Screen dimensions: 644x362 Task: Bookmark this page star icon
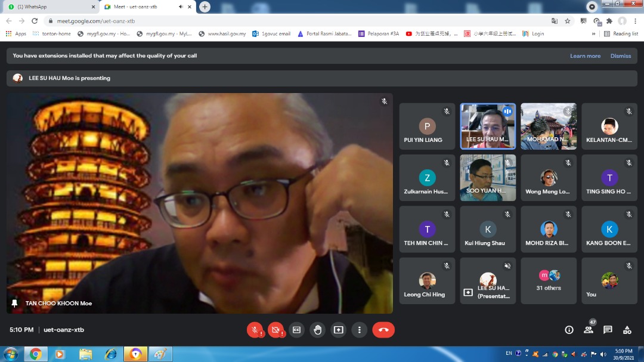(567, 21)
